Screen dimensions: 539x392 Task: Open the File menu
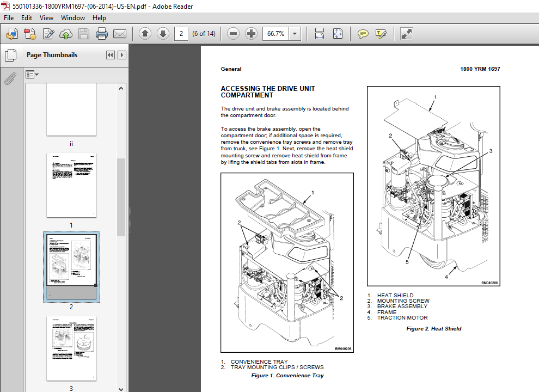pos(9,18)
